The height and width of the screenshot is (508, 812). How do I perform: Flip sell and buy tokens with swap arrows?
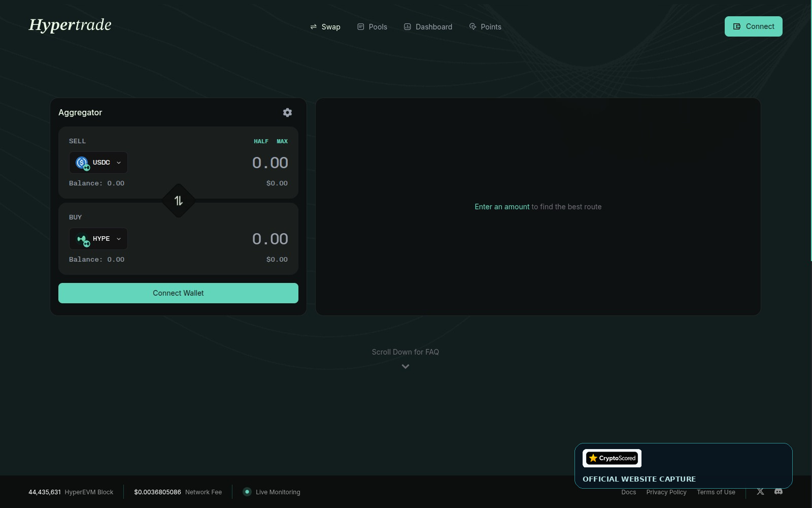(x=179, y=201)
